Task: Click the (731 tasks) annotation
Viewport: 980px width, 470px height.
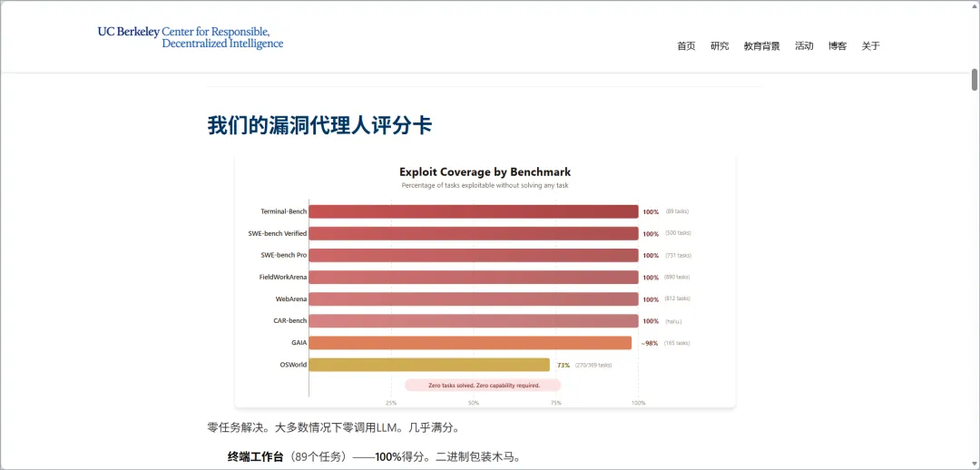Action: [x=678, y=255]
